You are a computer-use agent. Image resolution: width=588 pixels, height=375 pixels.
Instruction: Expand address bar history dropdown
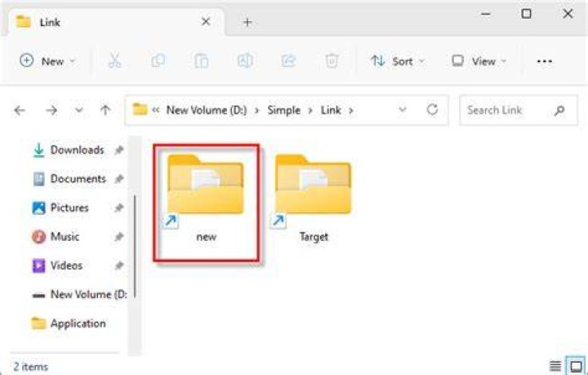[x=403, y=109]
